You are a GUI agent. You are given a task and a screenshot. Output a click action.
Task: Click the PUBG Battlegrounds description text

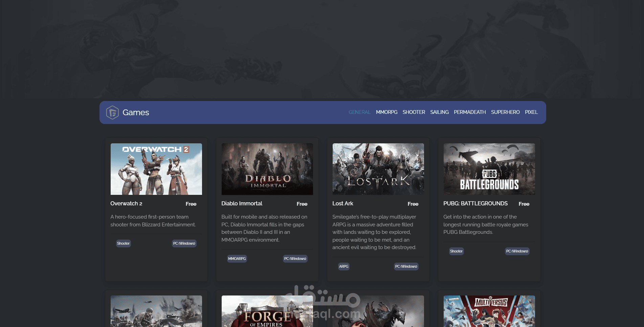486,224
